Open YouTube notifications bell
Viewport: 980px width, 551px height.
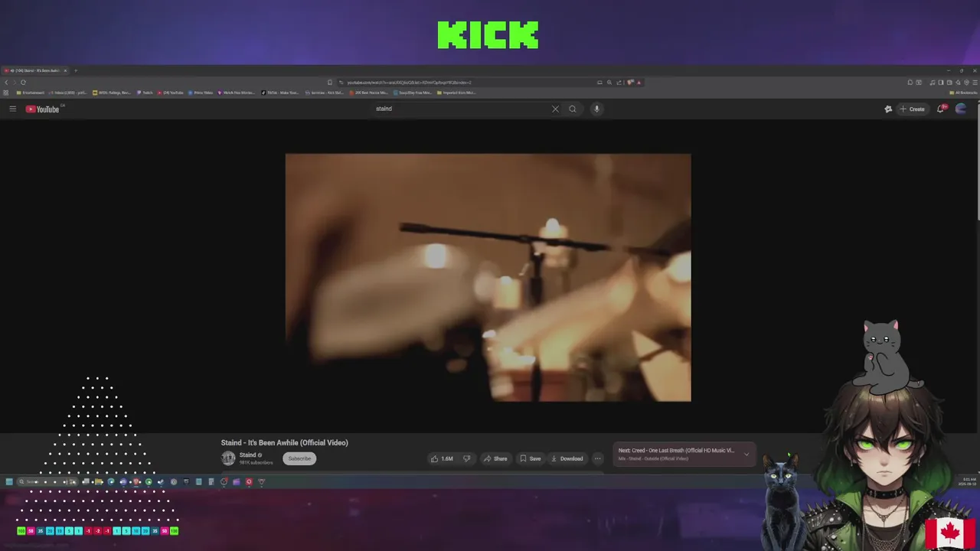941,109
